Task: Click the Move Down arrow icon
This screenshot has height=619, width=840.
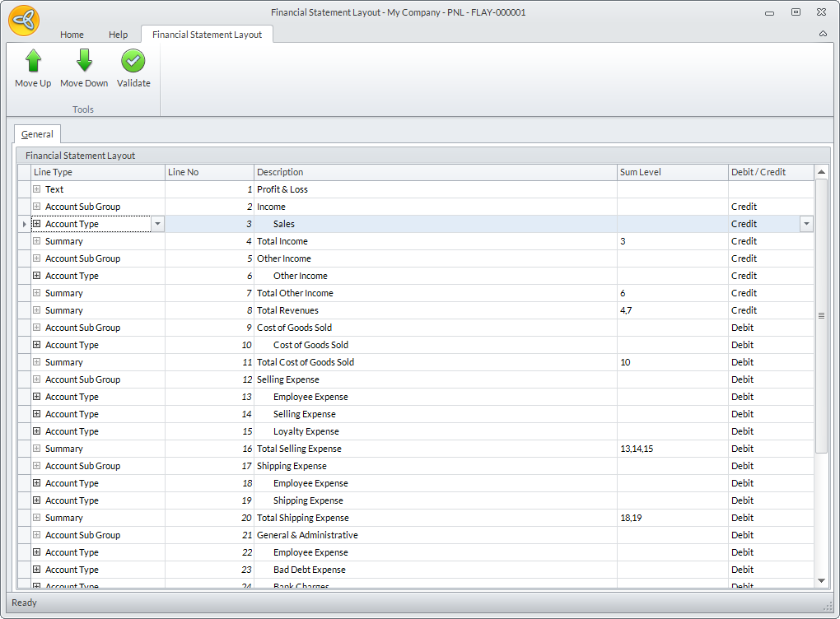Action: coord(84,62)
